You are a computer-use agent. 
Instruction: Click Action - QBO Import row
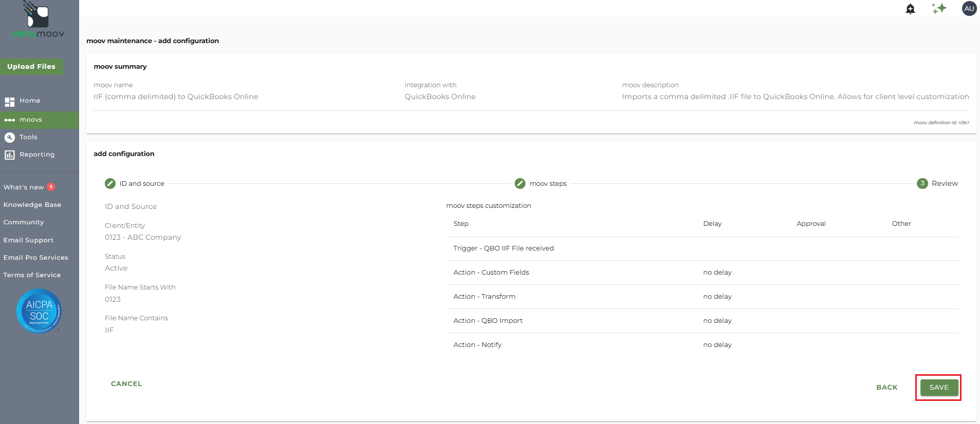click(702, 321)
